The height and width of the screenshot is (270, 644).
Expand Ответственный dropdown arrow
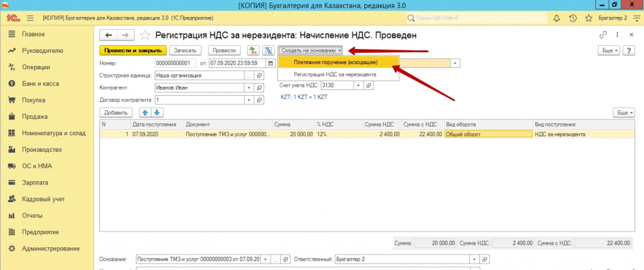click(475, 260)
